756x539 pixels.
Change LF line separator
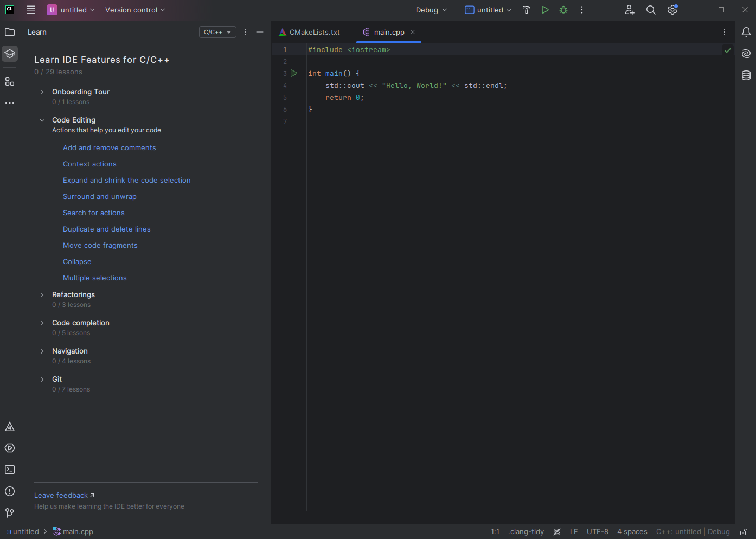[574, 532]
